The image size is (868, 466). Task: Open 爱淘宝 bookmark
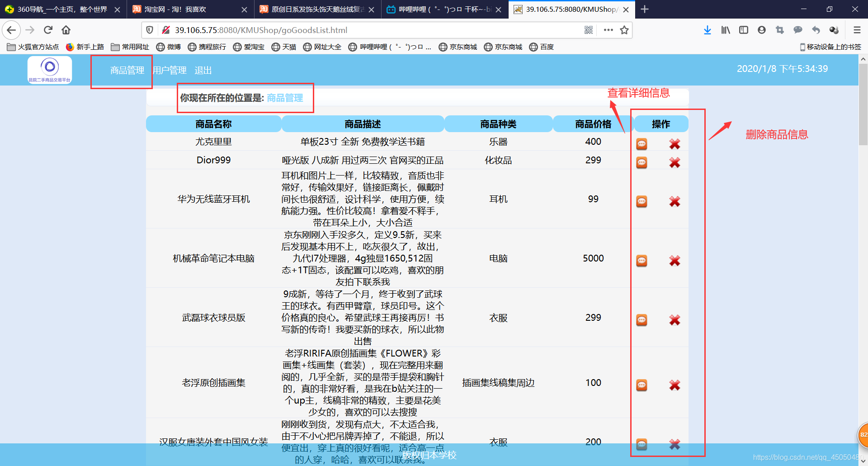249,47
